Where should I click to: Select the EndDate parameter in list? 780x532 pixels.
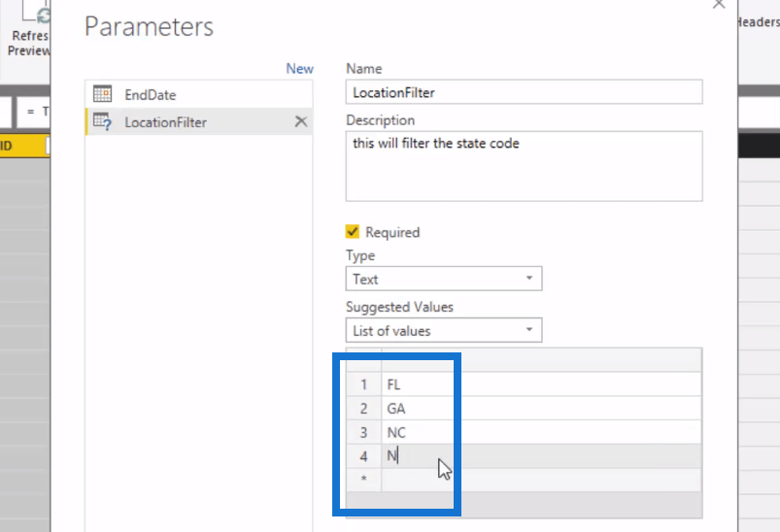(x=199, y=94)
